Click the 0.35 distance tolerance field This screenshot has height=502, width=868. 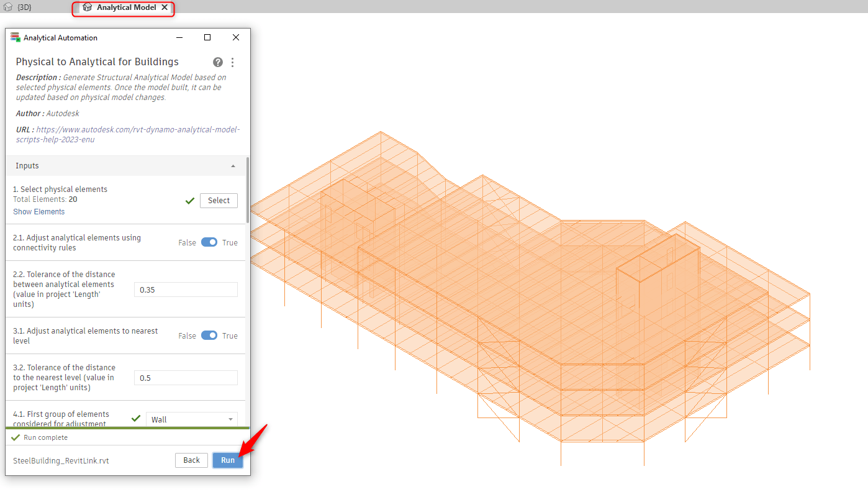[x=186, y=290]
